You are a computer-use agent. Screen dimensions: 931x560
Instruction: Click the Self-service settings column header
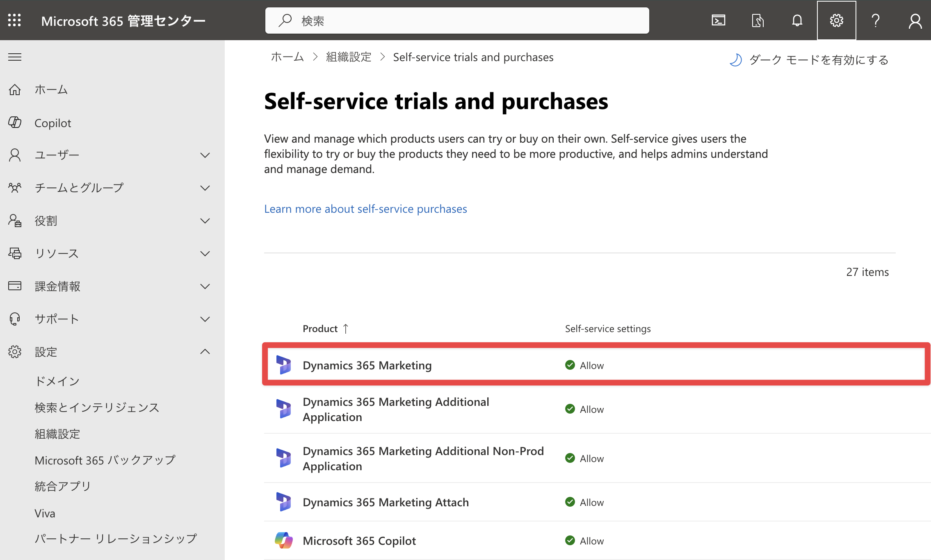[608, 329]
